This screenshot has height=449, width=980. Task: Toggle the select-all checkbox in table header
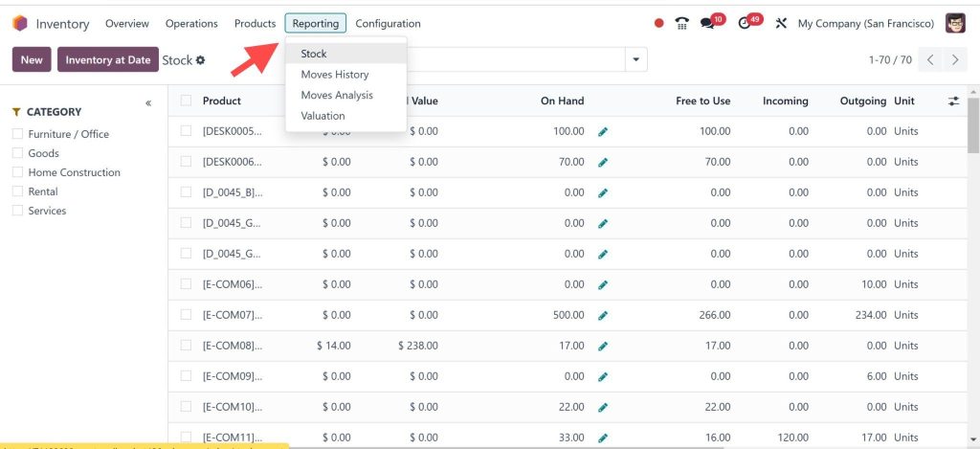(186, 101)
